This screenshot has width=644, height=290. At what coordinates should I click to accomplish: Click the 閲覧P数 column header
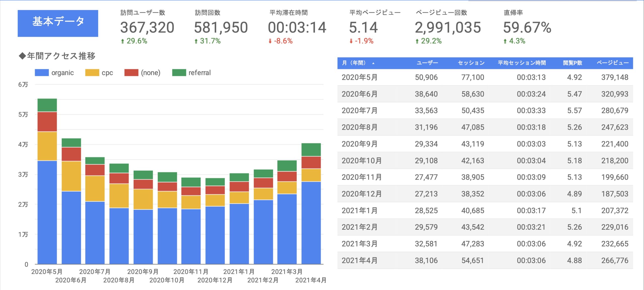pyautogui.click(x=573, y=63)
